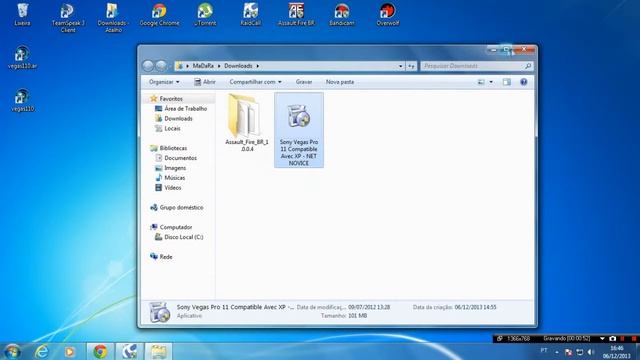The image size is (640, 360).
Task: Open Músicas library in sidebar
Action: click(x=174, y=178)
